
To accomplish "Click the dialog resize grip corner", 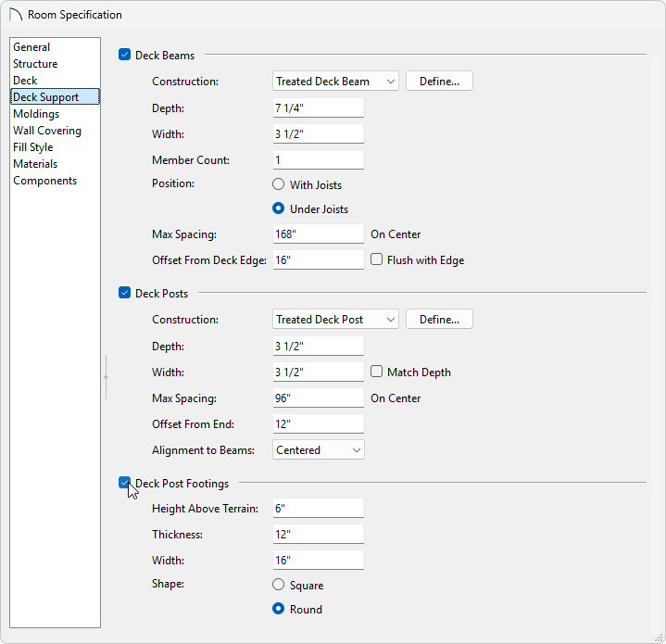I will [x=659, y=638].
